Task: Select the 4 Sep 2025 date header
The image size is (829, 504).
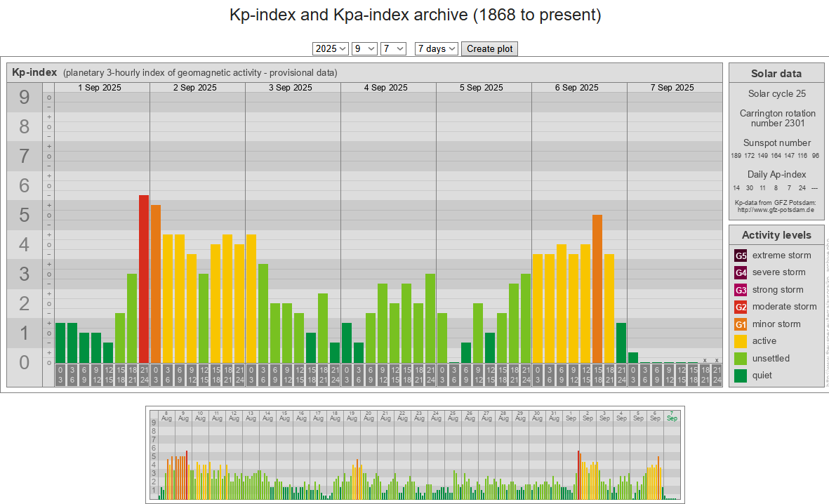Action: 386,88
